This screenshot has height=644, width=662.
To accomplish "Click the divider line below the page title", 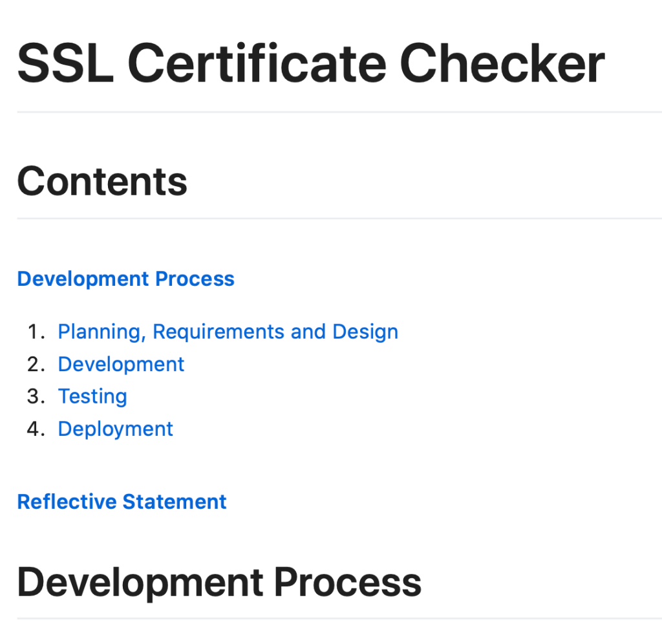I will click(339, 112).
